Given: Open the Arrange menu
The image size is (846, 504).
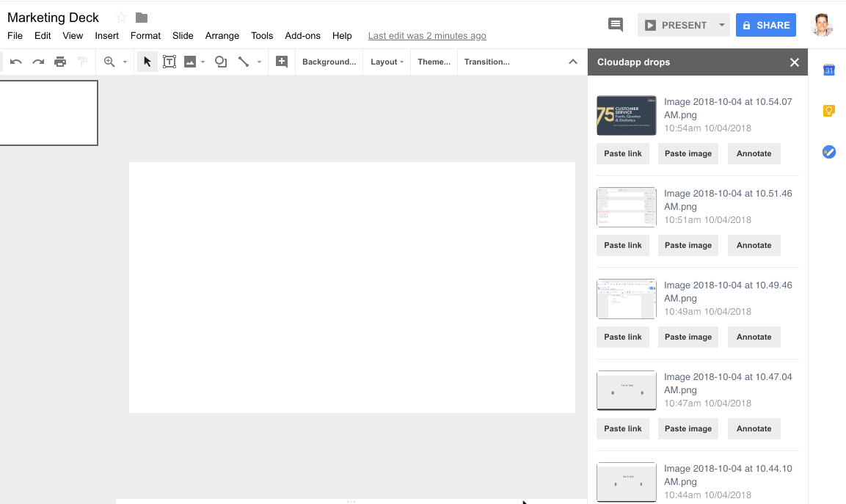Looking at the screenshot, I should coord(222,36).
